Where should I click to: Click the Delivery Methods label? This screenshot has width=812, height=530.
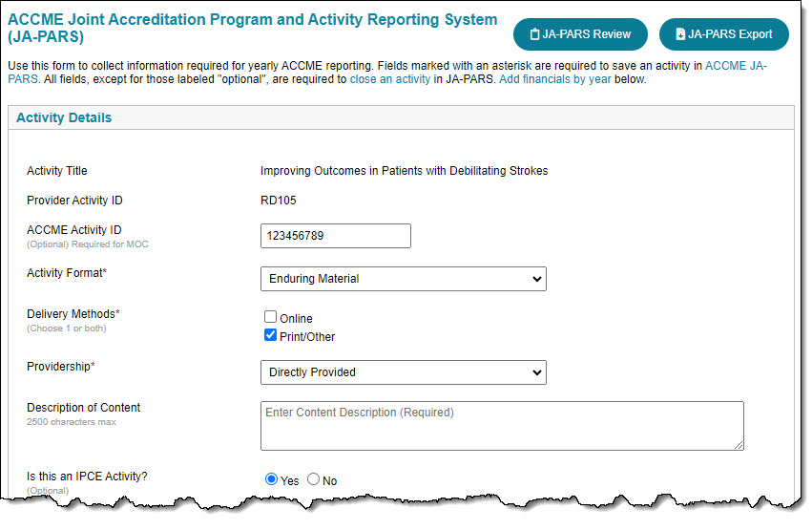[73, 314]
